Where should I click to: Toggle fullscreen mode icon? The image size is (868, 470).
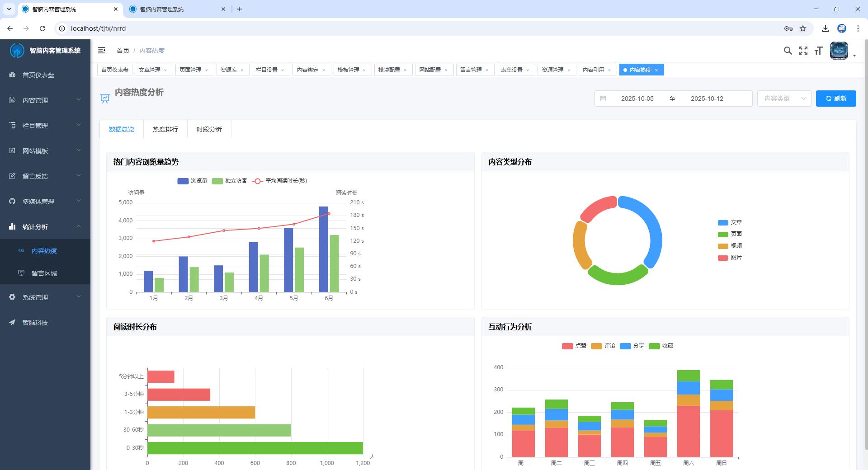tap(803, 51)
